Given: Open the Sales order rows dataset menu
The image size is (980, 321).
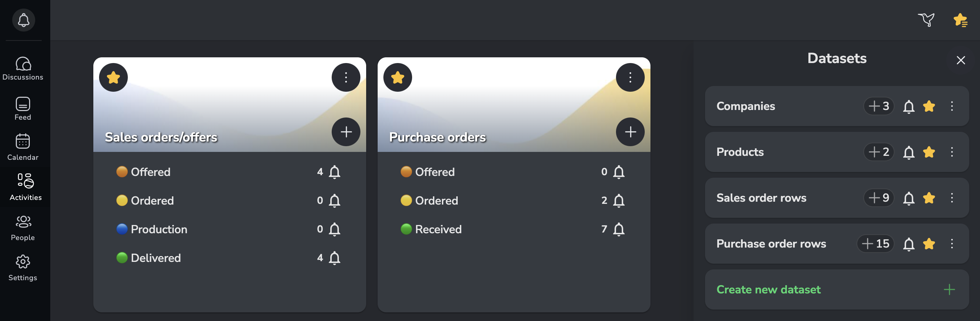Looking at the screenshot, I should coord(952,198).
